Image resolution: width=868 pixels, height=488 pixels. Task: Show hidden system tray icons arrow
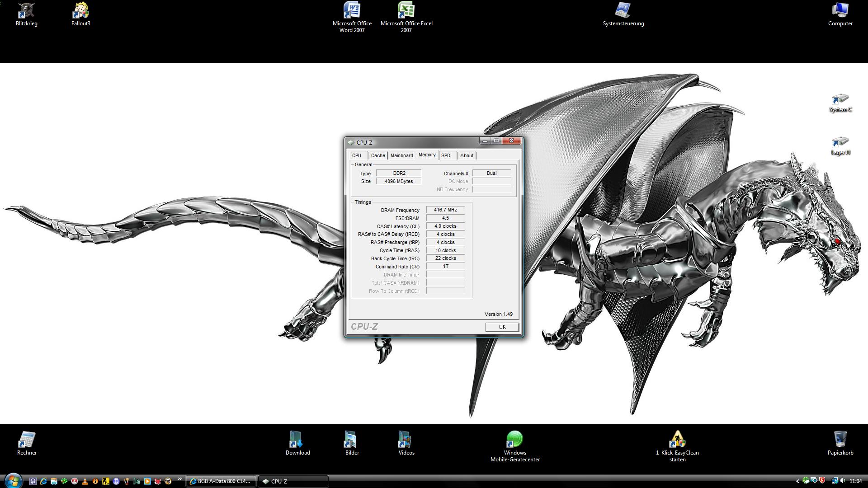[x=797, y=481]
